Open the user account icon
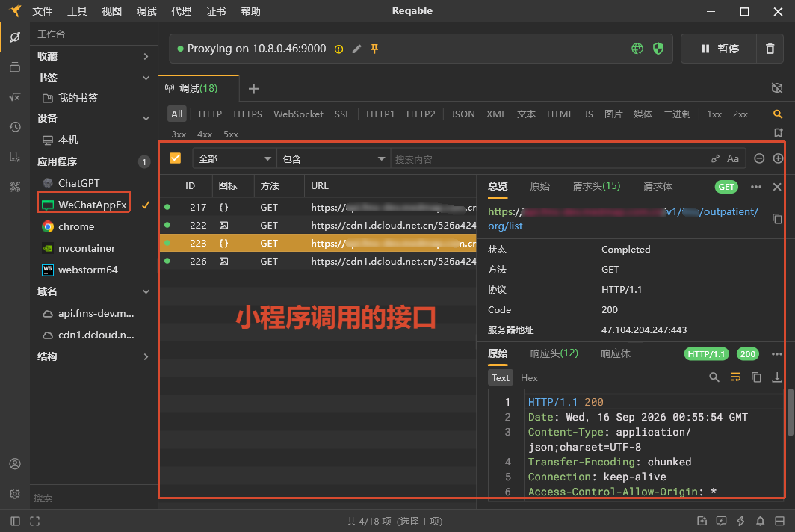Image resolution: width=795 pixels, height=532 pixels. point(15,463)
